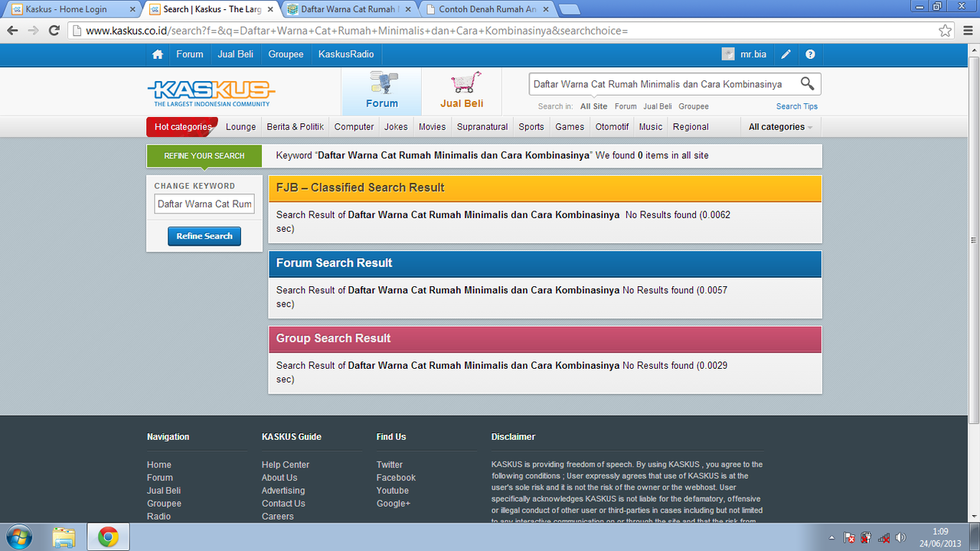Open the Computer category
The width and height of the screenshot is (980, 551).
point(354,127)
